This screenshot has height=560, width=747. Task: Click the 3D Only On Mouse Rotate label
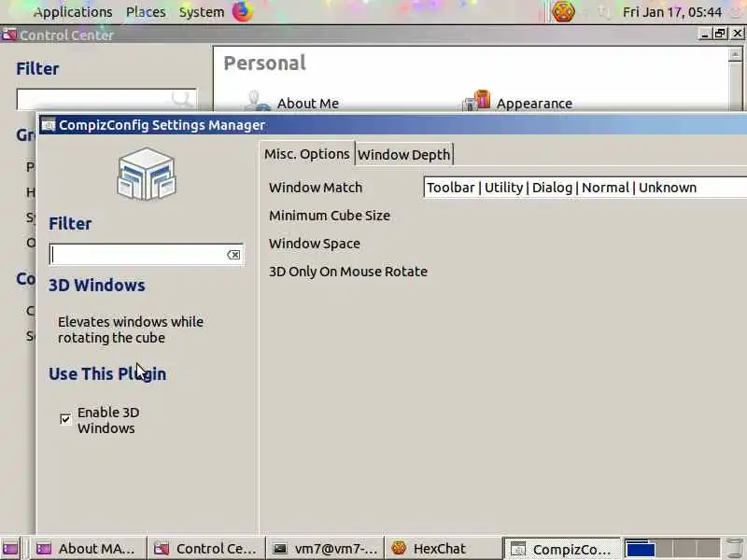[x=348, y=272]
